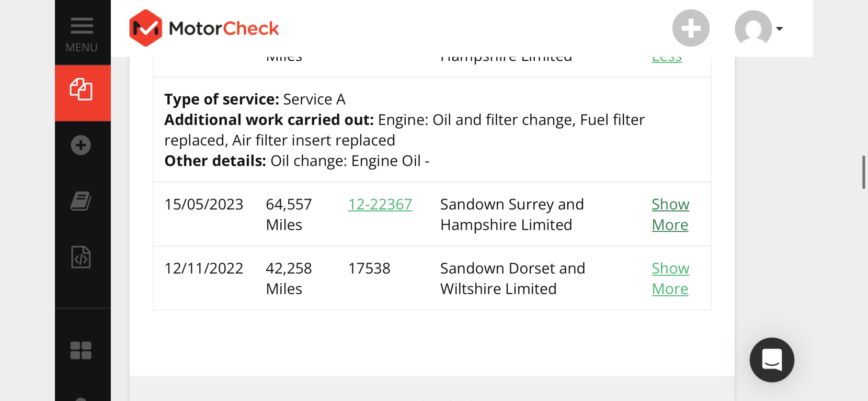
Task: Click the MENU label text
Action: pyautogui.click(x=82, y=48)
